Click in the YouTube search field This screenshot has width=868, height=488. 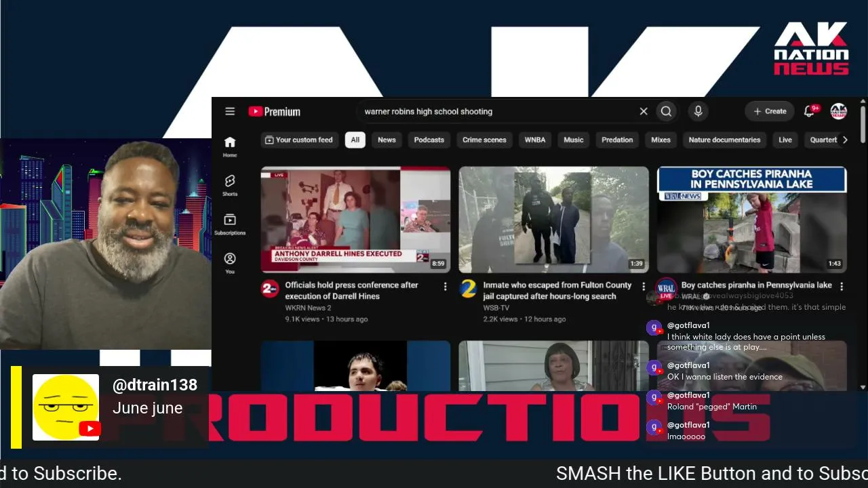498,111
